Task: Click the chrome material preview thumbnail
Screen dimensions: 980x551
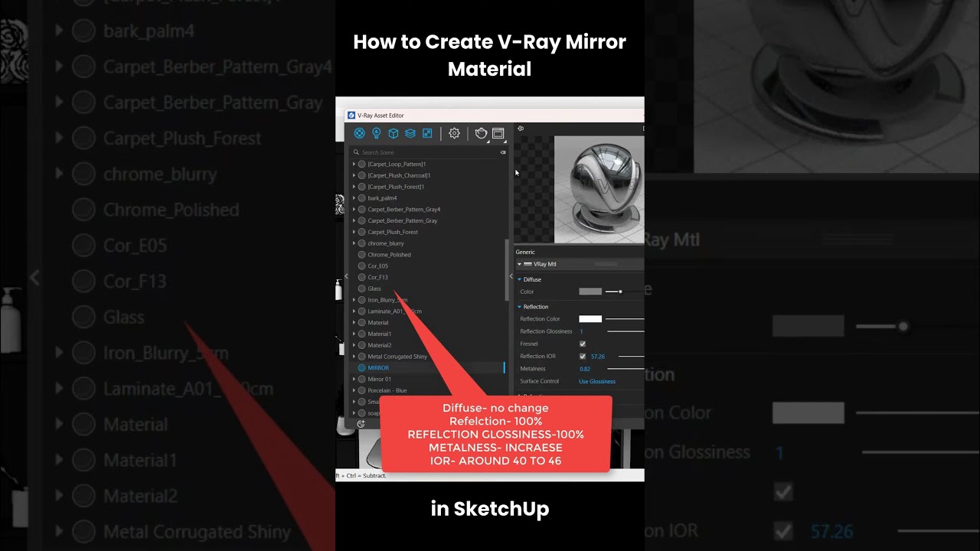Action: click(599, 189)
